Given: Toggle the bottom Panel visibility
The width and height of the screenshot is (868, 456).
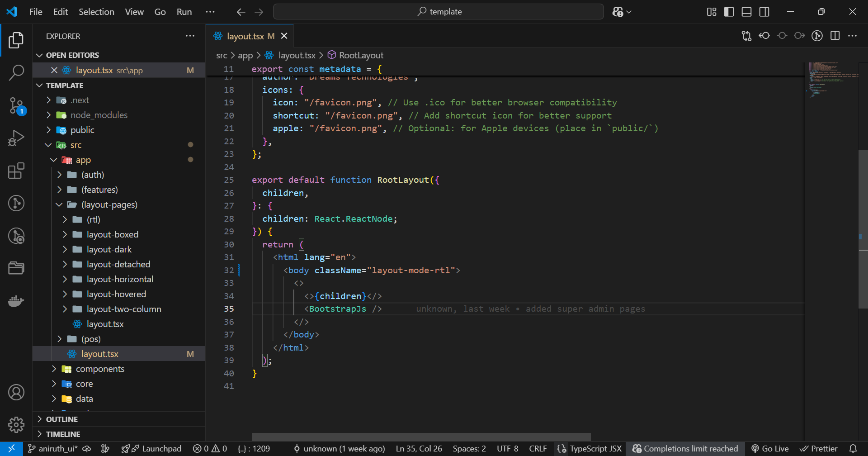Looking at the screenshot, I should tap(746, 12).
